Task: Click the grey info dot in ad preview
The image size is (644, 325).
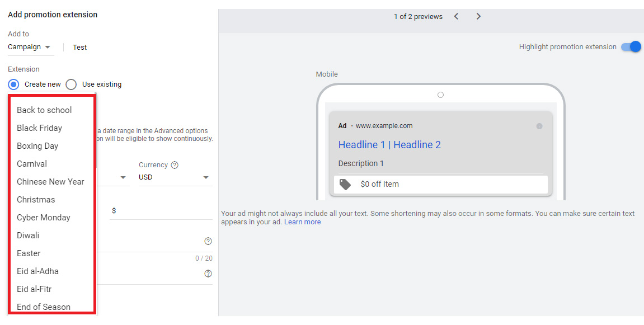Action: [x=539, y=126]
